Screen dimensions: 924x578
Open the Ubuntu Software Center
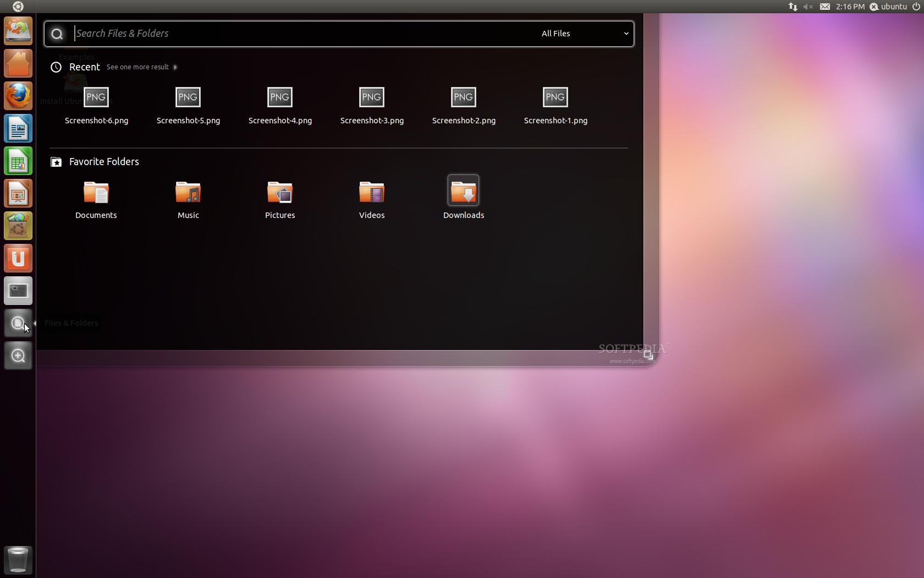(18, 226)
